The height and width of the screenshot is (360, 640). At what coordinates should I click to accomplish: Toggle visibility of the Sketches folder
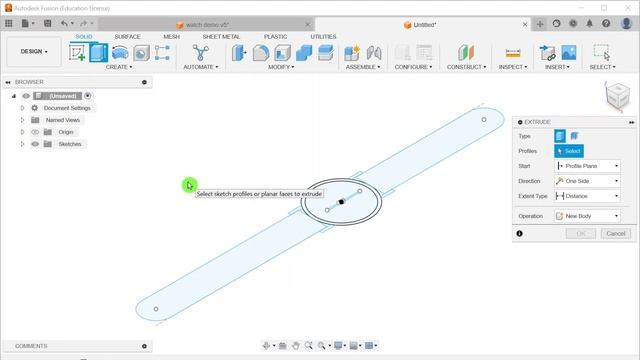35,144
